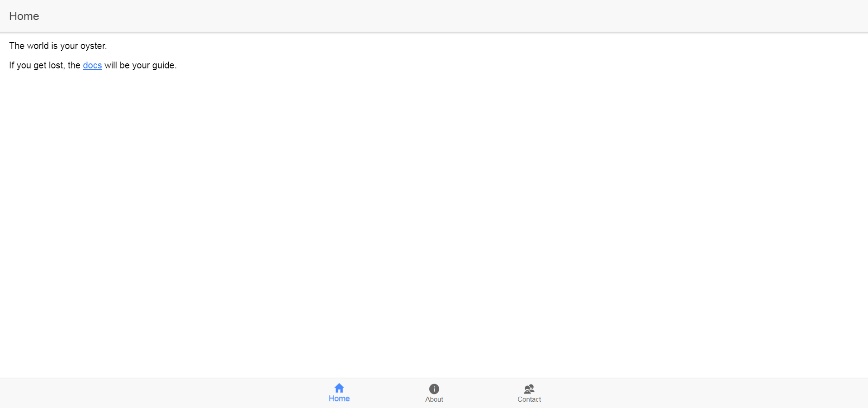The image size is (868, 408).
Task: Open About via the info circle icon
Action: [x=434, y=389]
